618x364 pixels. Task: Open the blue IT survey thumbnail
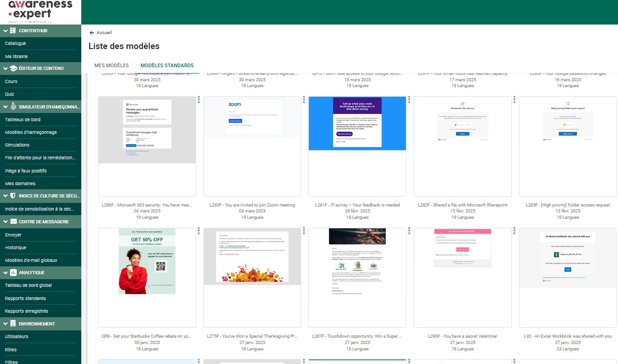357,146
